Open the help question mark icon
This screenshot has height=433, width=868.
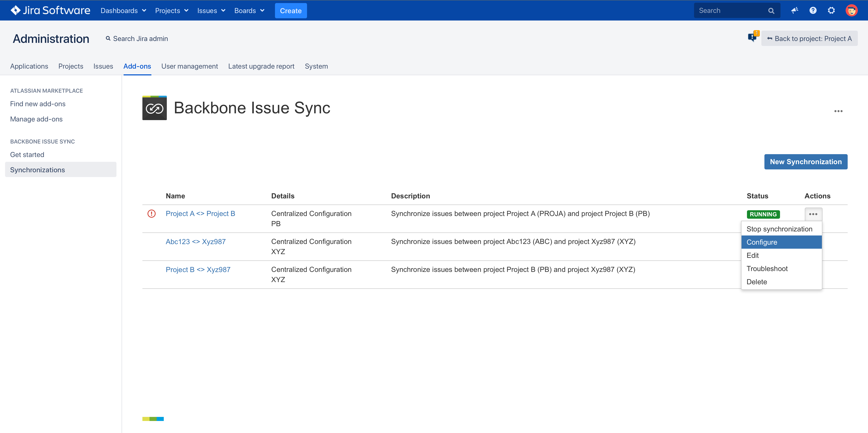pos(813,11)
